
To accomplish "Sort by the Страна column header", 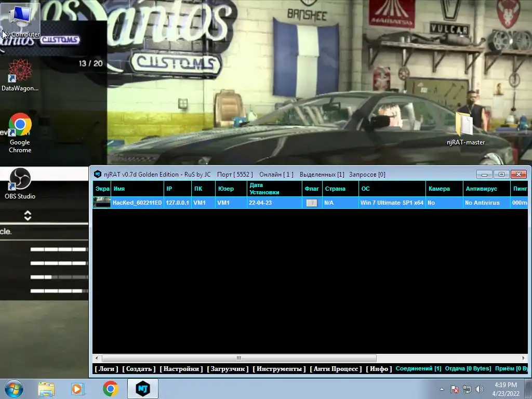I will point(340,189).
